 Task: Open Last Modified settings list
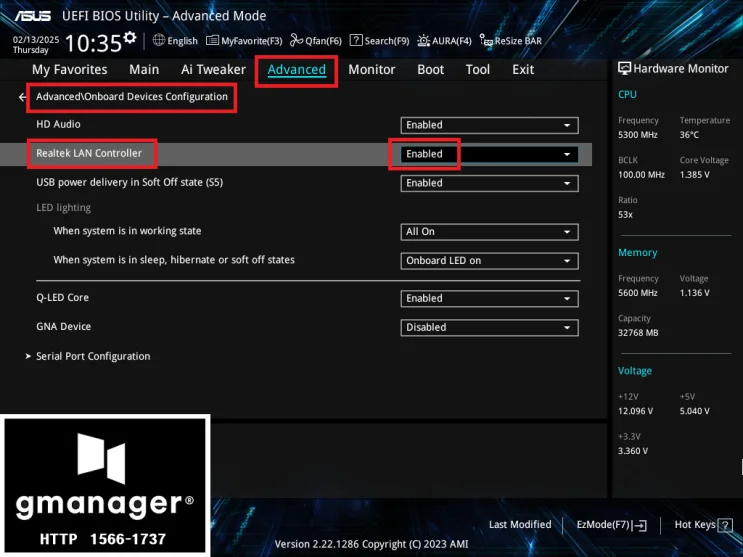pos(520,524)
